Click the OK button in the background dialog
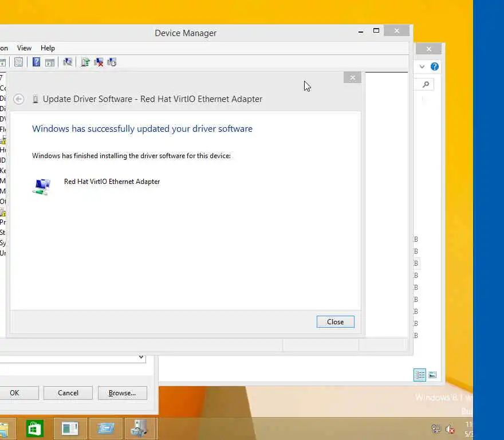The height and width of the screenshot is (440, 504). tap(14, 393)
